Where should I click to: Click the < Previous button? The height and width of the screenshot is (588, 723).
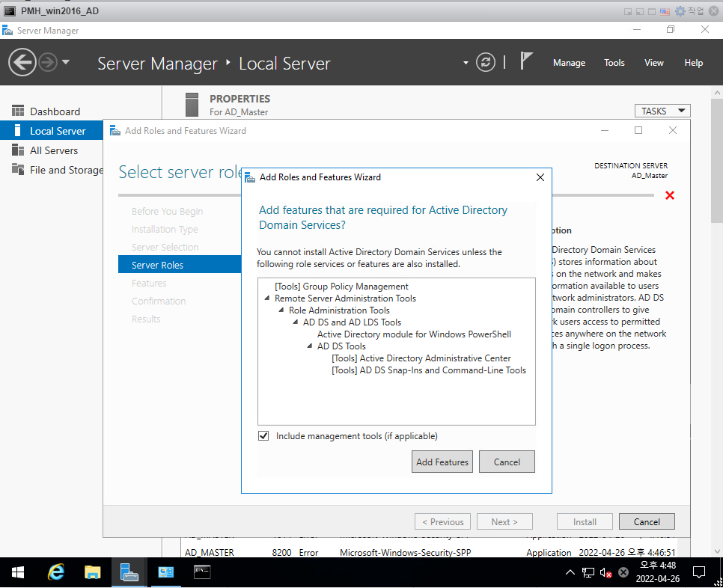point(442,521)
